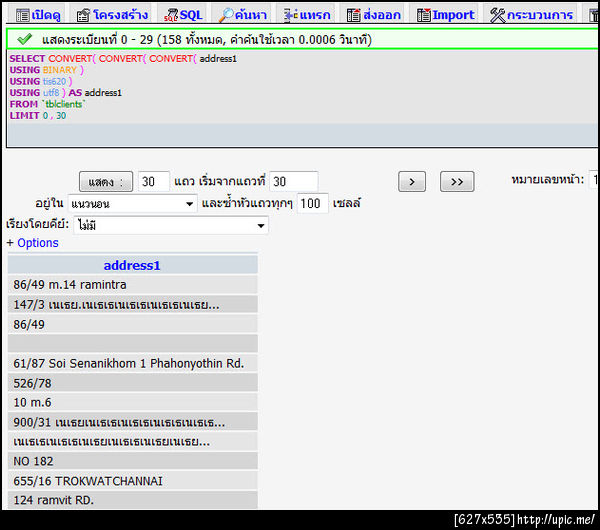
Task: Jump to last page with >> button
Action: coord(457,181)
